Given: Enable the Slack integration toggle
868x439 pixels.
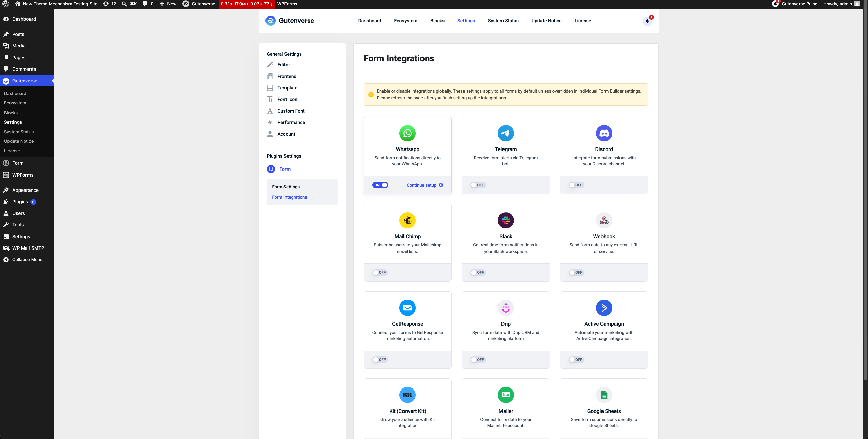Looking at the screenshot, I should [478, 272].
